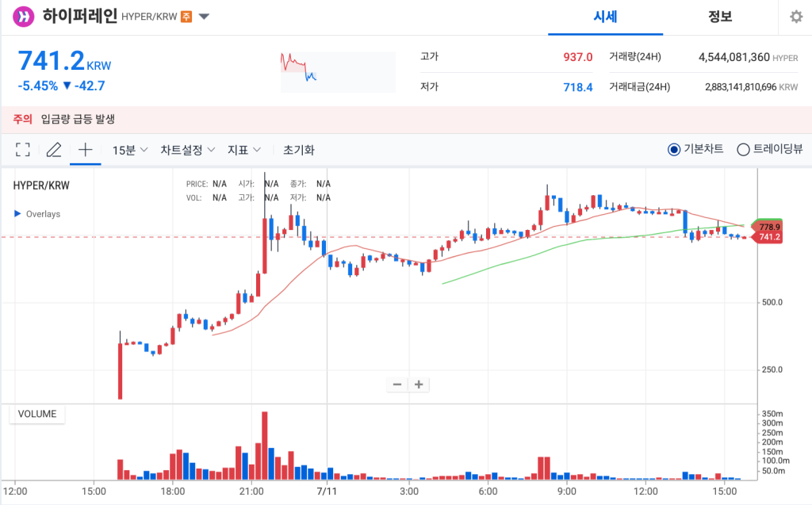Click the mini price sparkline thumbnail
The height and width of the screenshot is (505, 812).
click(338, 72)
